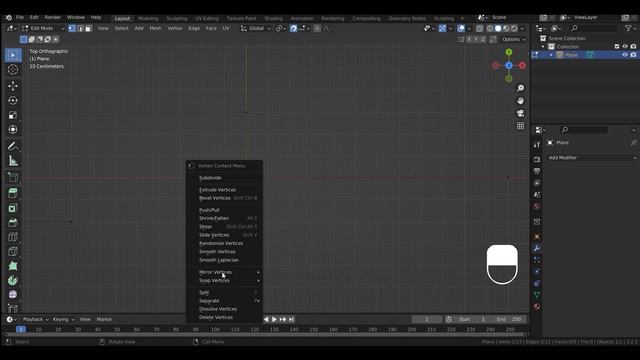Toggle the camera view icon
This screenshot has height=360, width=640.
[x=520, y=113]
